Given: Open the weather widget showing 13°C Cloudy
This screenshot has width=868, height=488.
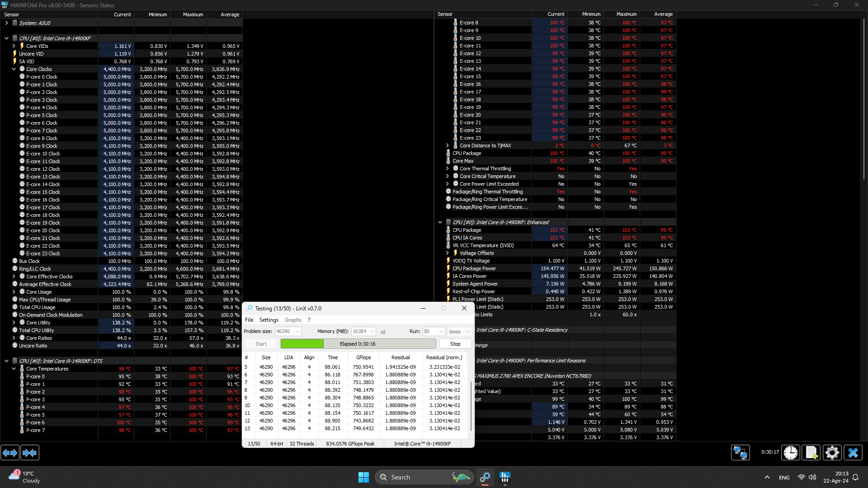Looking at the screenshot, I should 23,477.
